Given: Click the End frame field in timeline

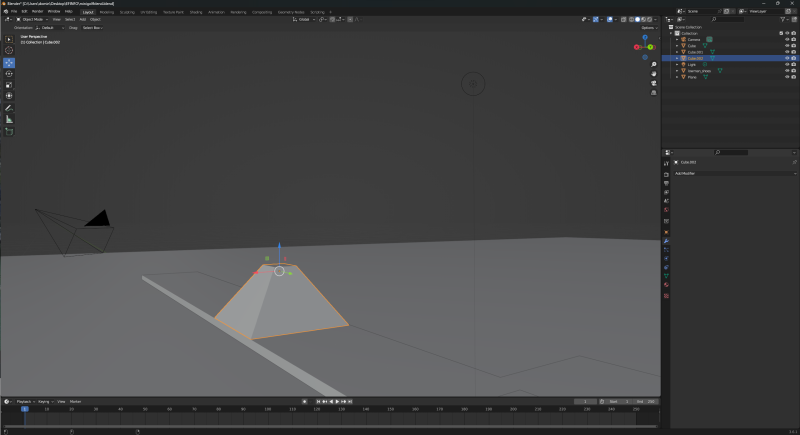Looking at the screenshot, I should pos(645,402).
